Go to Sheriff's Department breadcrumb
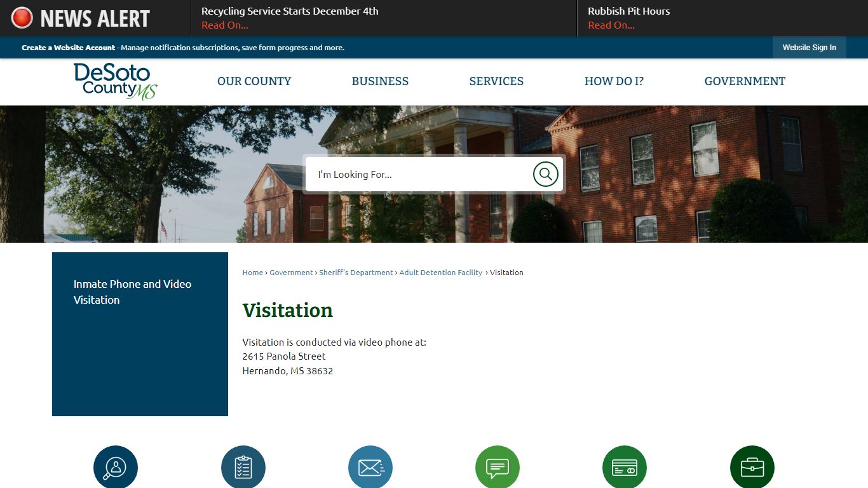Image resolution: width=868 pixels, height=488 pixels. [x=356, y=273]
